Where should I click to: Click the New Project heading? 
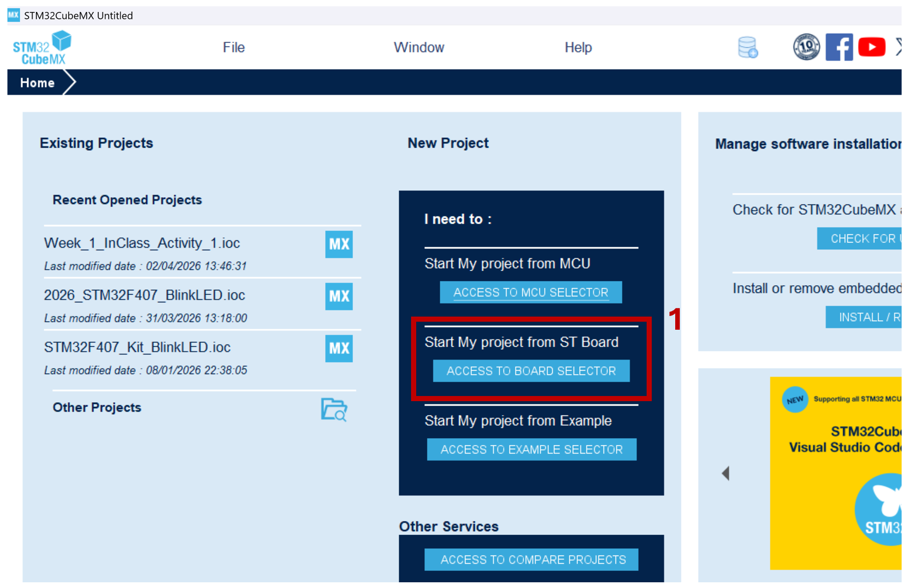(x=448, y=143)
